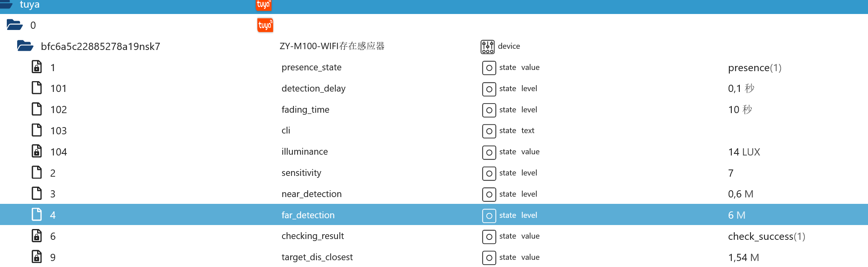The image size is (868, 267).
Task: Click the Tuya logo in the instance 0 row
Action: [x=265, y=25]
